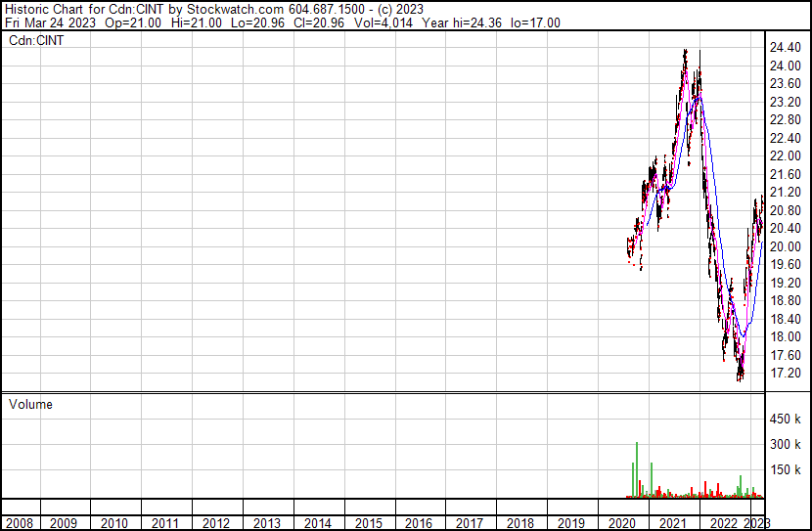Select the 2019 year marker

pyautogui.click(x=573, y=523)
